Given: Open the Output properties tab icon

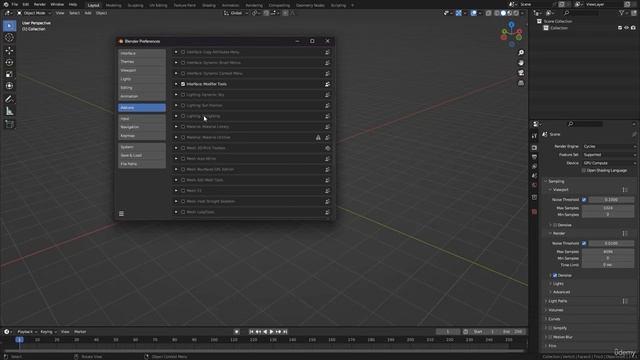Looking at the screenshot, I should point(534,157).
